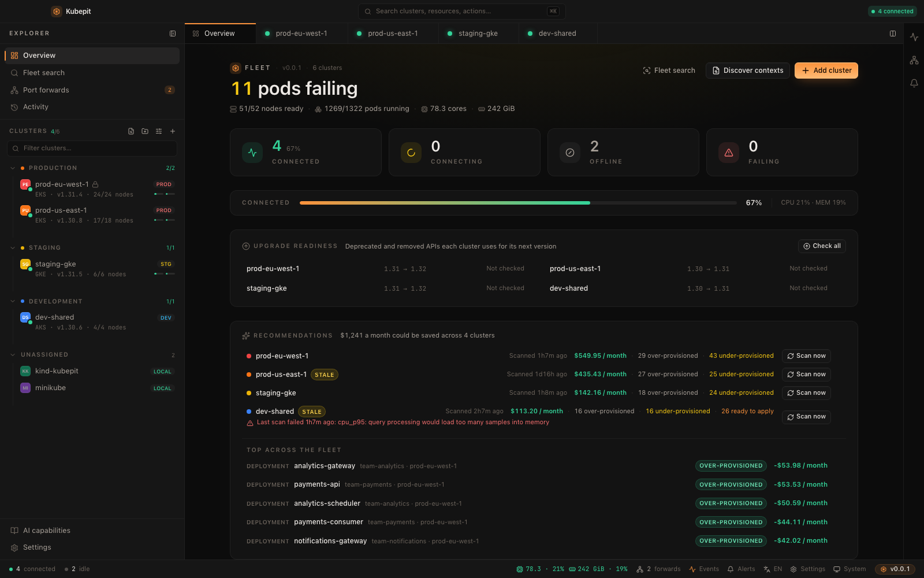Open Settings from the bottom status bar
The height and width of the screenshot is (578, 924).
807,569
